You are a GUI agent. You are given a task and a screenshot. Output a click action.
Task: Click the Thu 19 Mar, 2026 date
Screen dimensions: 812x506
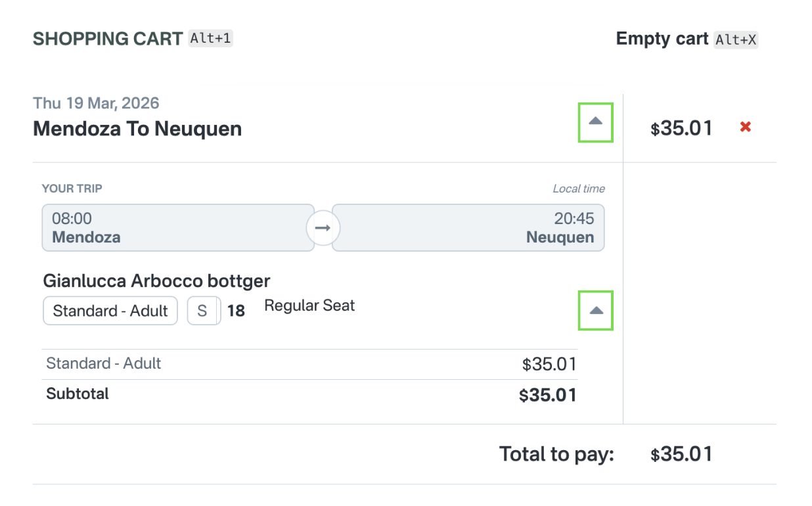click(x=96, y=103)
